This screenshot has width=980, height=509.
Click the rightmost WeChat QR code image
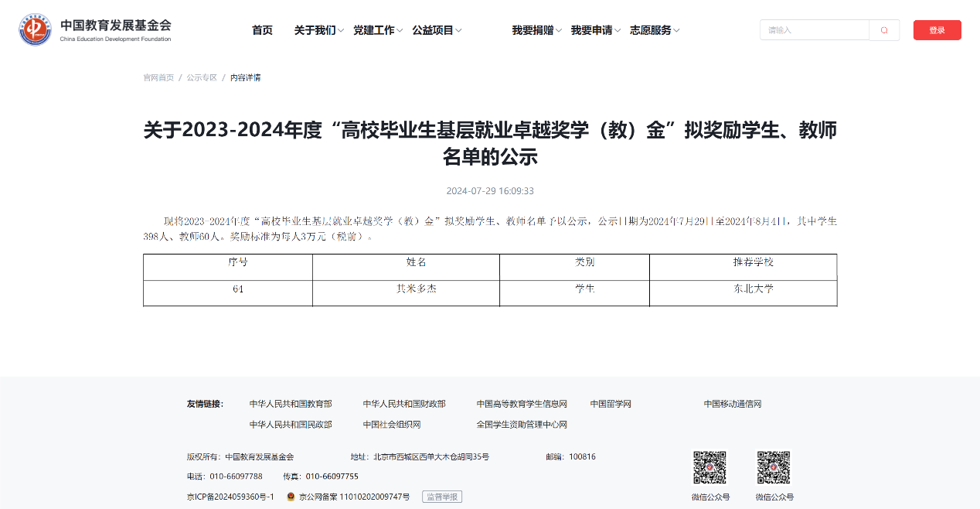tap(774, 468)
